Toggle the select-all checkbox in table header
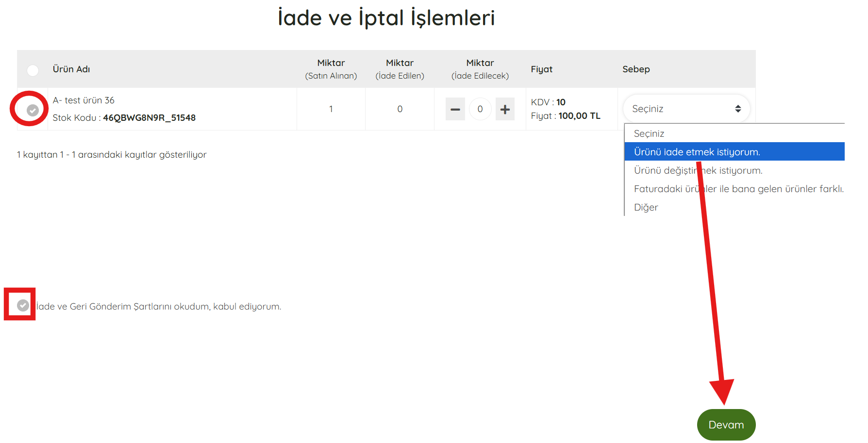 coord(33,70)
